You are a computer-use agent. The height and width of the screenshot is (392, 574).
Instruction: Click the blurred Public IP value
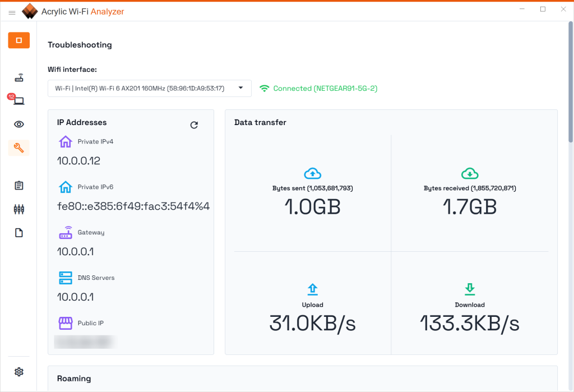[85, 342]
